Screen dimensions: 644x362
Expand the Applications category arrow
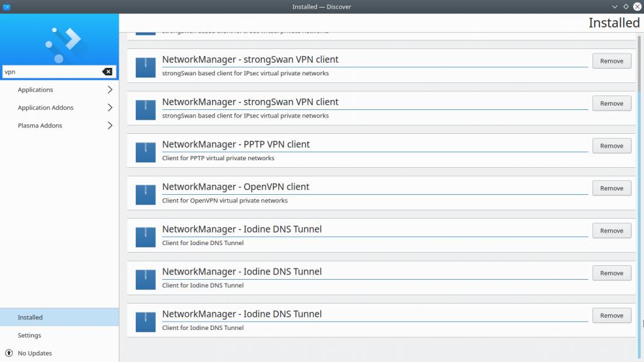[109, 90]
